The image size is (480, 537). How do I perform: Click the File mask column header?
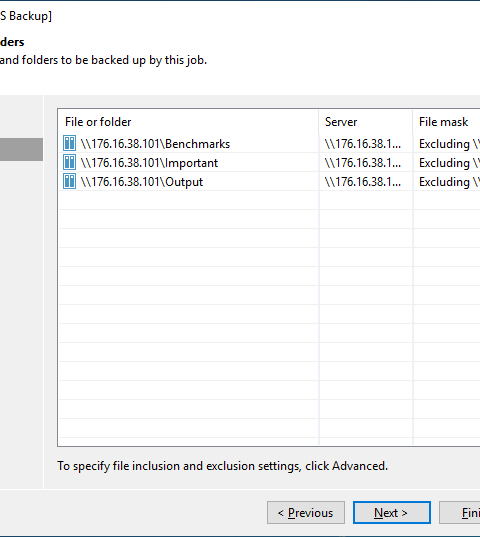click(446, 122)
